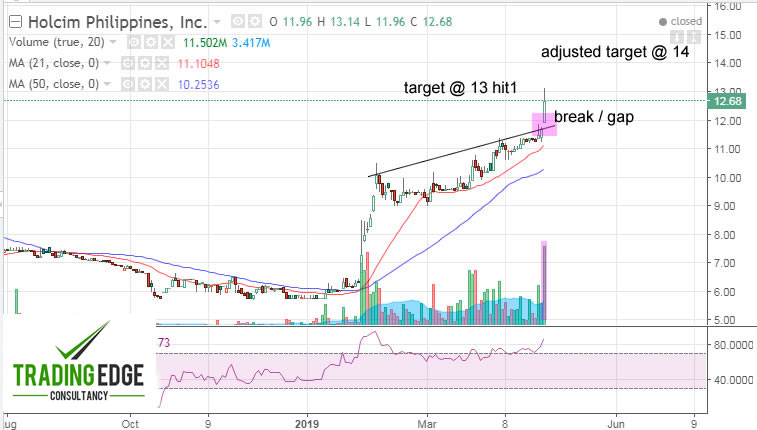Image resolution: width=757 pixels, height=430 pixels.
Task: Click the 10.00 price axis label
Action: pos(728,178)
